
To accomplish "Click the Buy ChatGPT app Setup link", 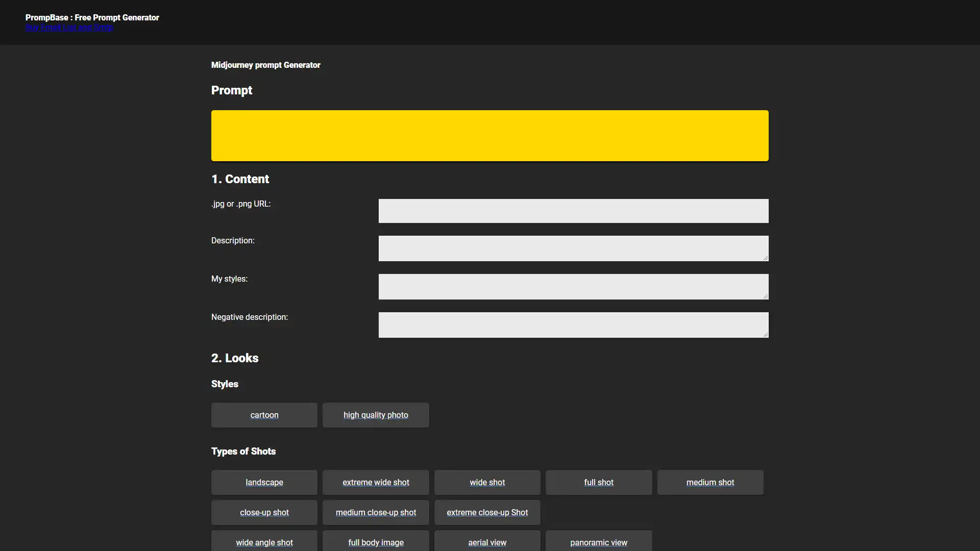I will click(x=69, y=28).
